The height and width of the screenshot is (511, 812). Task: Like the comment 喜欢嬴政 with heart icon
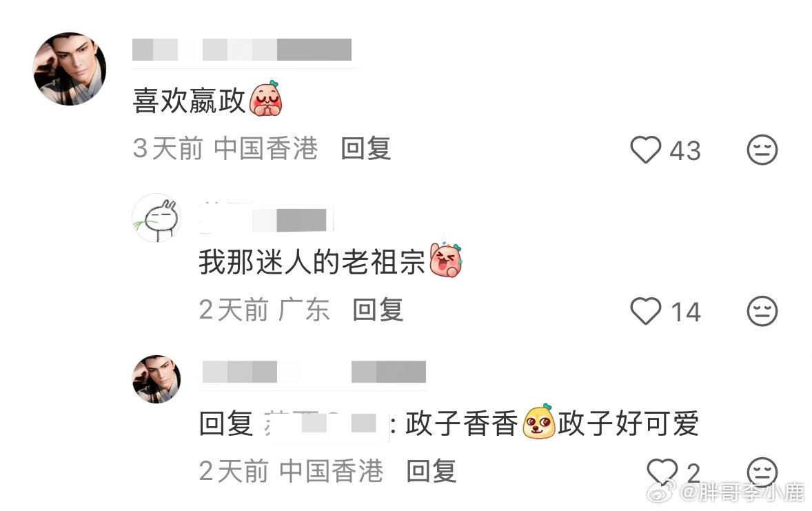pos(645,150)
